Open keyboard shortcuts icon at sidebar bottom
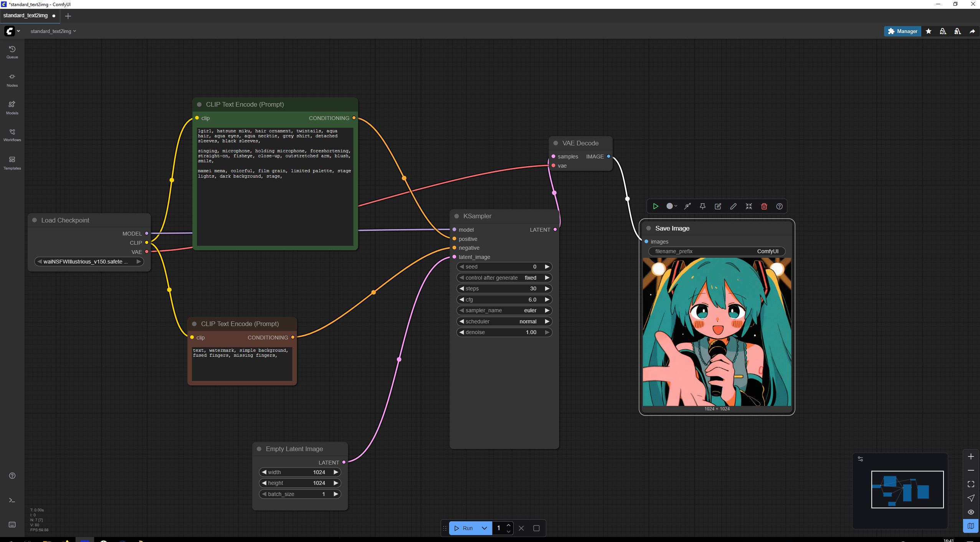The image size is (980, 542). pos(12,524)
